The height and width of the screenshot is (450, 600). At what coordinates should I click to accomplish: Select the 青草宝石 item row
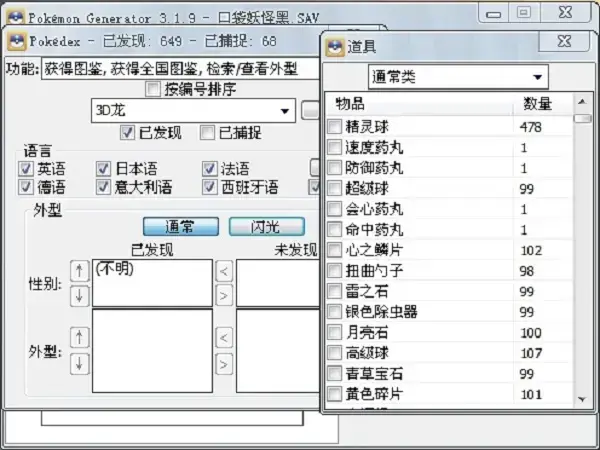[x=450, y=373]
